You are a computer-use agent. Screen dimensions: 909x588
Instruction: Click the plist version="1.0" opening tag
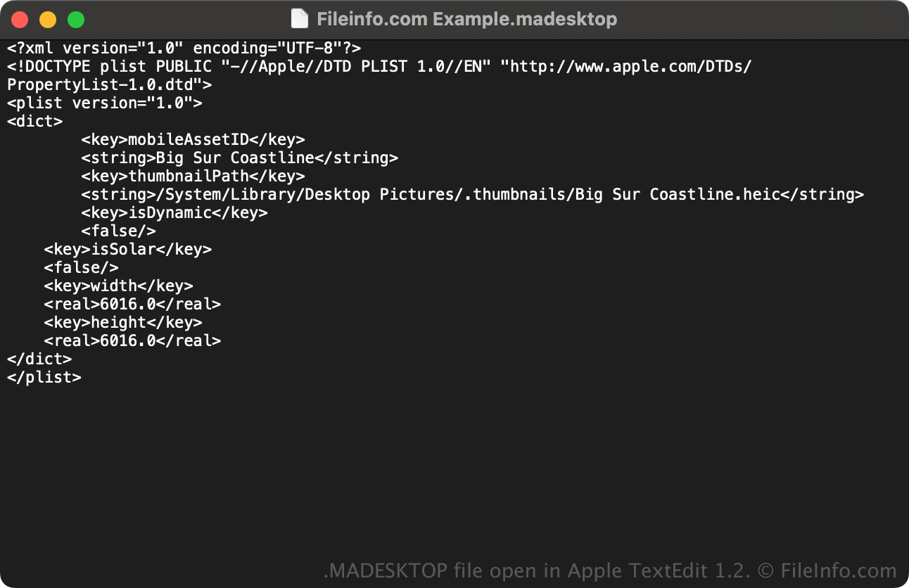tap(104, 103)
